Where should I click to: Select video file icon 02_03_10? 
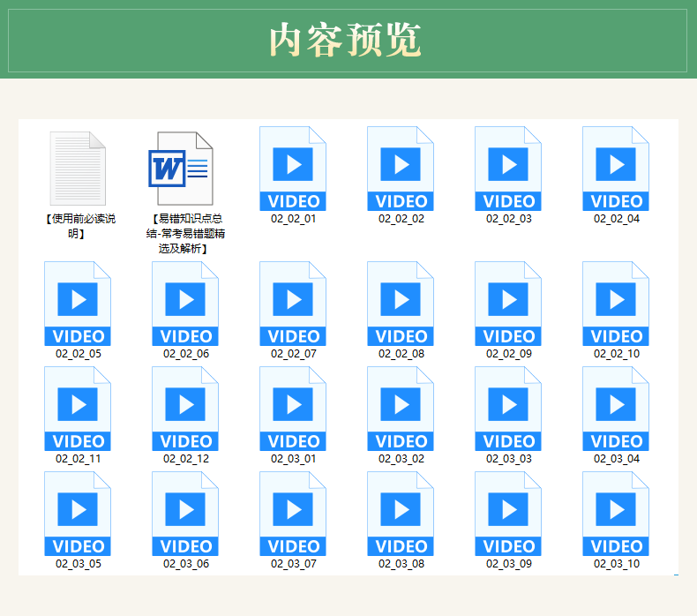point(616,514)
